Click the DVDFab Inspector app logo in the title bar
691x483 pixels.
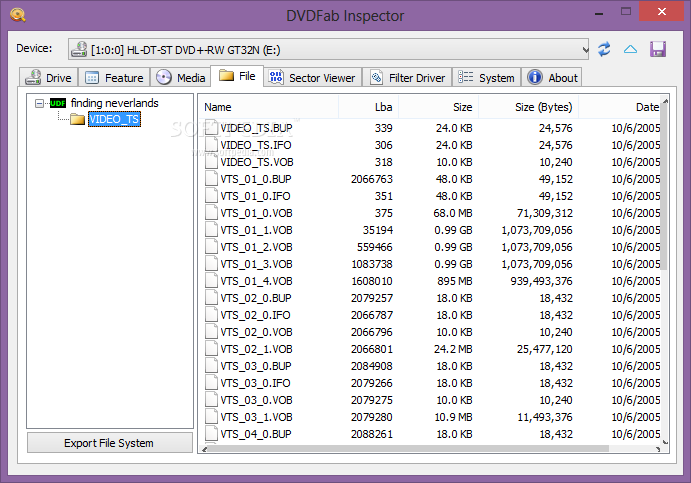point(18,15)
